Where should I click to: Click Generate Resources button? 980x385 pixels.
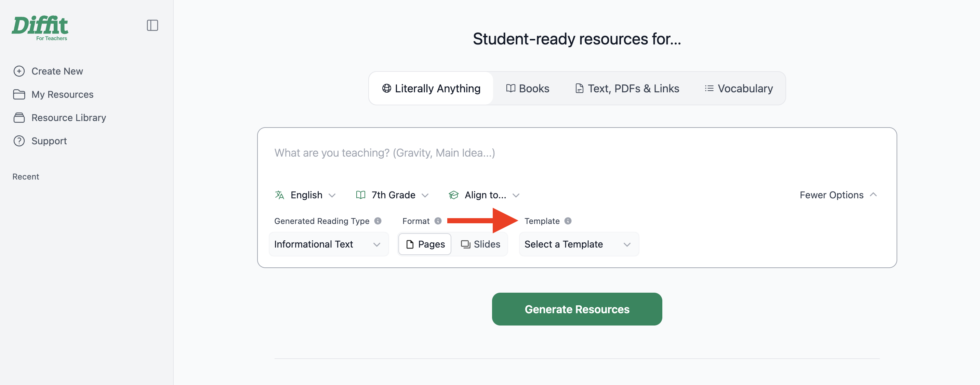[577, 309]
